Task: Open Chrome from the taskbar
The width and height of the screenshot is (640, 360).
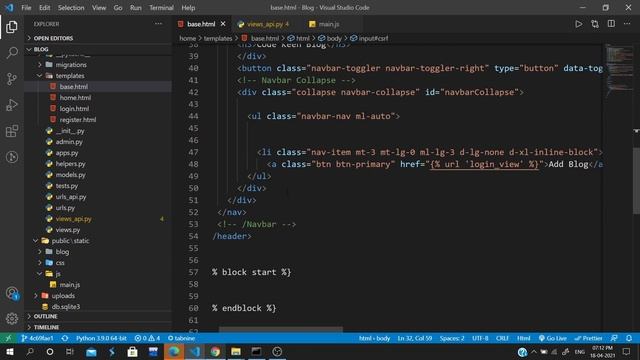Action: (x=215, y=351)
